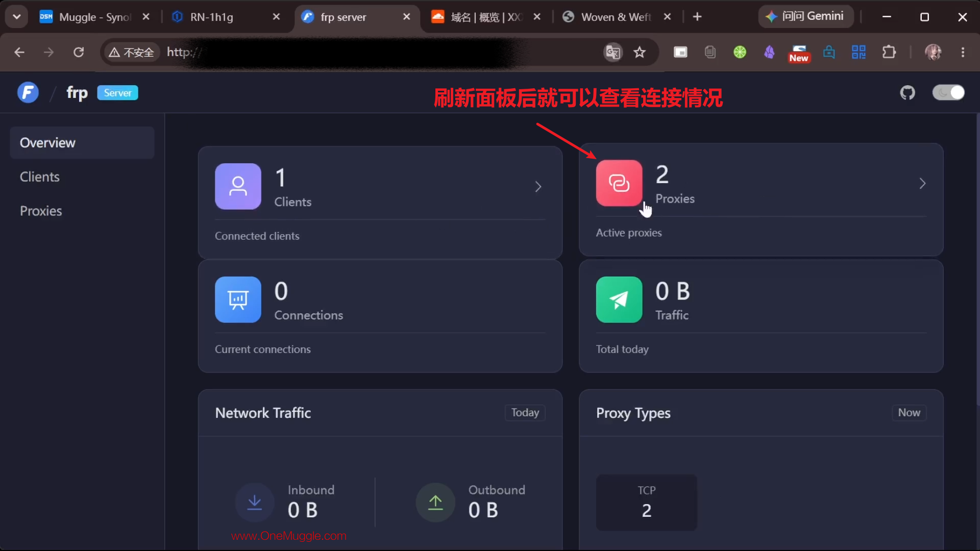Image resolution: width=980 pixels, height=551 pixels.
Task: Select Overview in the sidebar
Action: click(82, 143)
